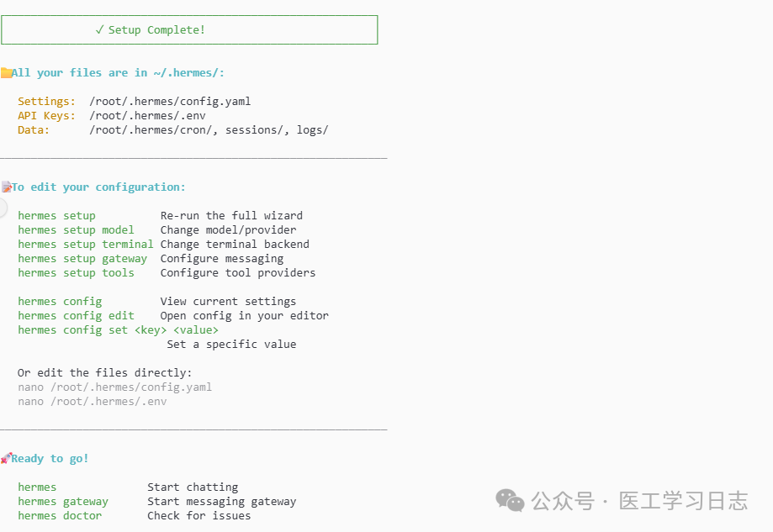Click the command 'hermes setup terminal'
773x532 pixels.
(x=86, y=245)
